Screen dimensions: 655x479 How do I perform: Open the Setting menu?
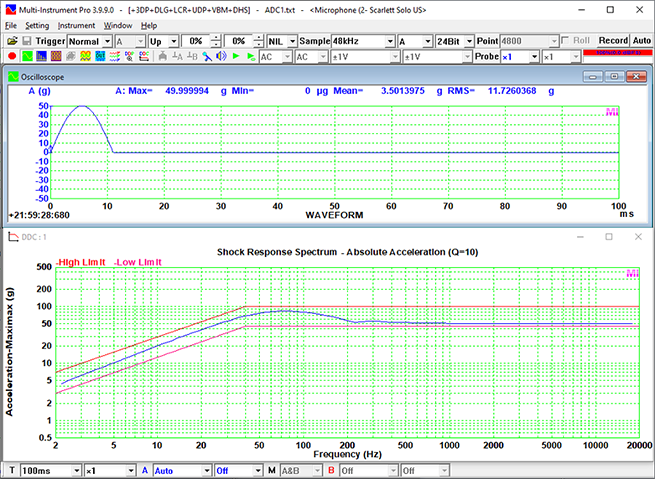click(x=37, y=25)
